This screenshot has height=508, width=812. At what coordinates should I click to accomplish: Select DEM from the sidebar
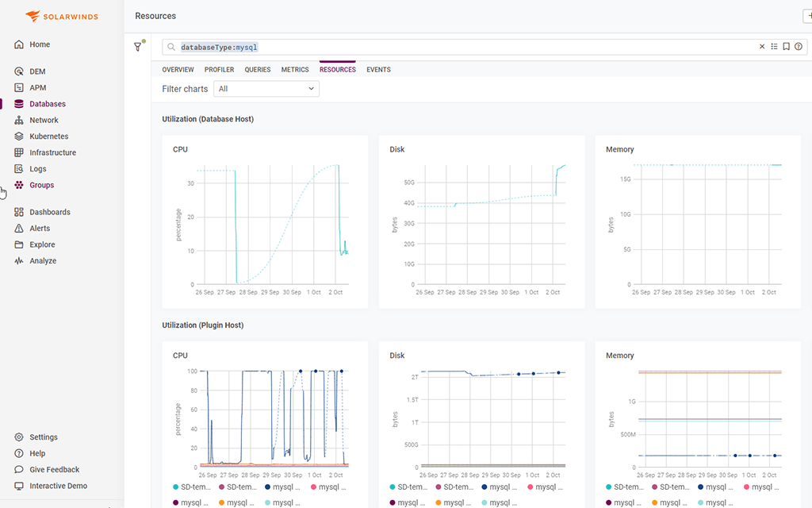(x=36, y=71)
